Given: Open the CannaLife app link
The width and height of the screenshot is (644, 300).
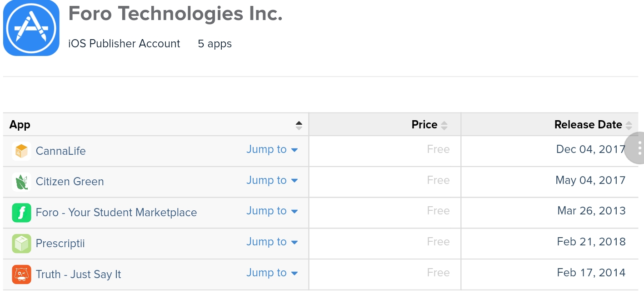Looking at the screenshot, I should pos(60,151).
